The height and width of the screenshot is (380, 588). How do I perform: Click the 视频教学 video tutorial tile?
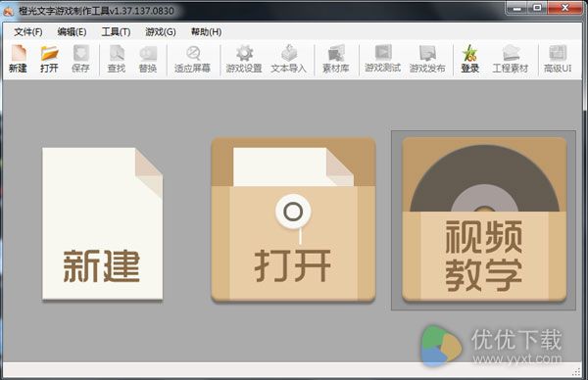484,220
